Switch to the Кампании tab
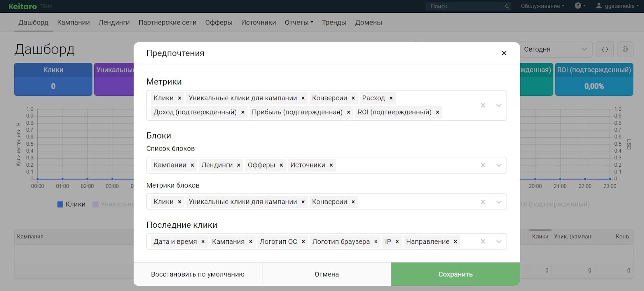 point(73,23)
